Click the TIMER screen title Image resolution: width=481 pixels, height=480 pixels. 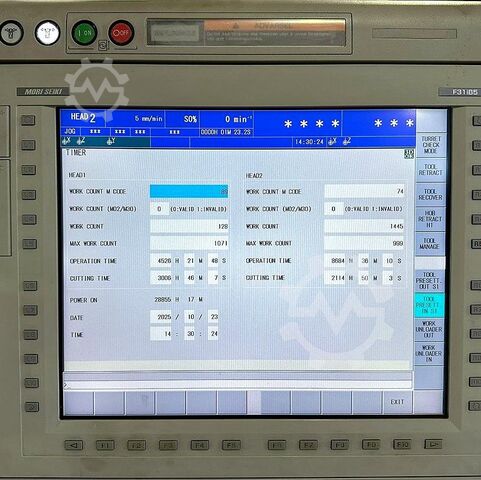(x=76, y=153)
